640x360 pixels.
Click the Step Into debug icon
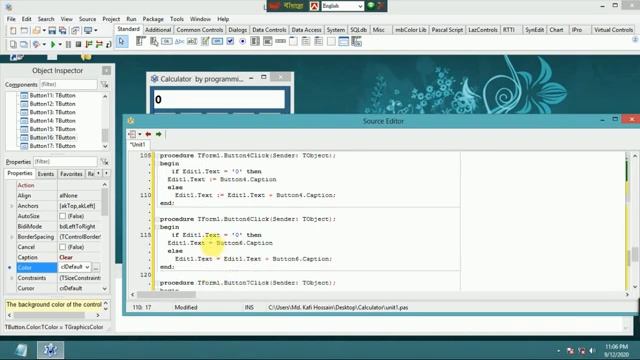click(x=89, y=44)
